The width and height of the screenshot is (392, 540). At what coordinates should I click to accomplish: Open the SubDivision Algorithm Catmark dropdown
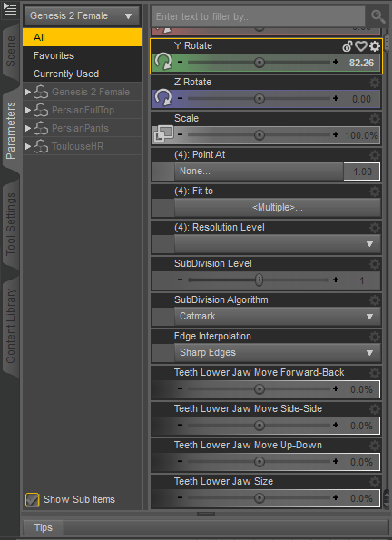[278, 316]
